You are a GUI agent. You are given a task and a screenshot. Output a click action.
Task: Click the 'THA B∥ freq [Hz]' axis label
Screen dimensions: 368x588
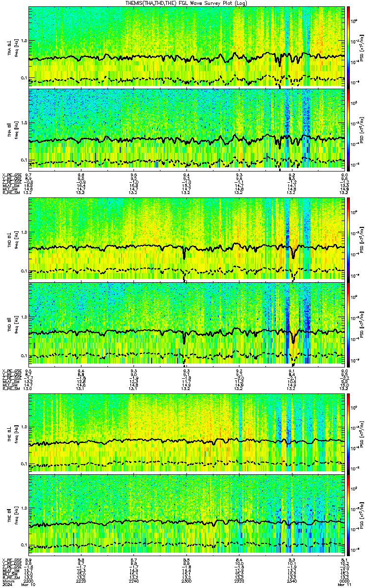click(12, 129)
